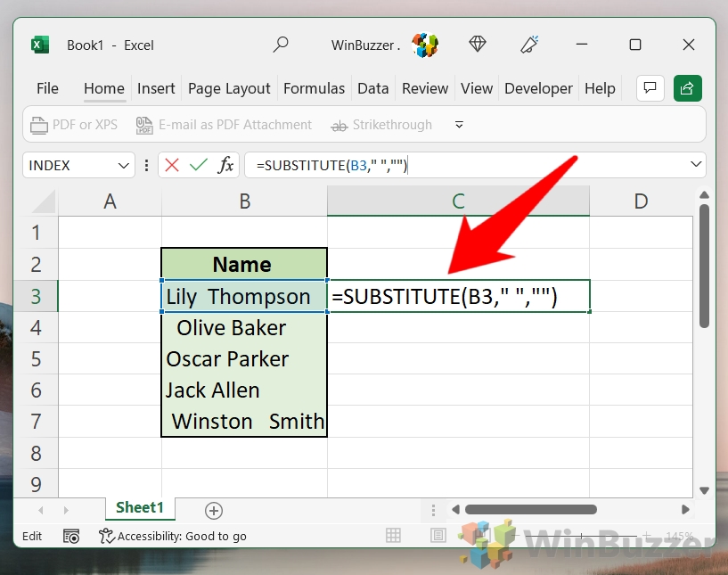The height and width of the screenshot is (575, 728).
Task: Click the vertical scrollbar down arrow
Action: pyautogui.click(x=704, y=490)
